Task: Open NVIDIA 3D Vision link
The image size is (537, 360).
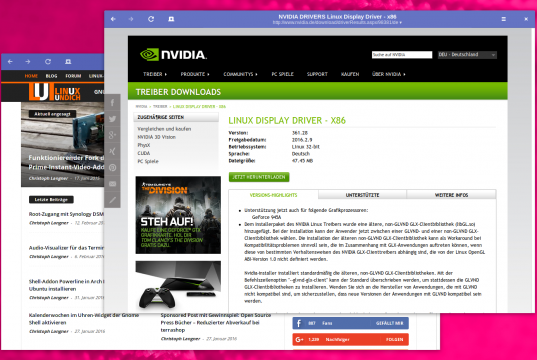Action: [157, 137]
